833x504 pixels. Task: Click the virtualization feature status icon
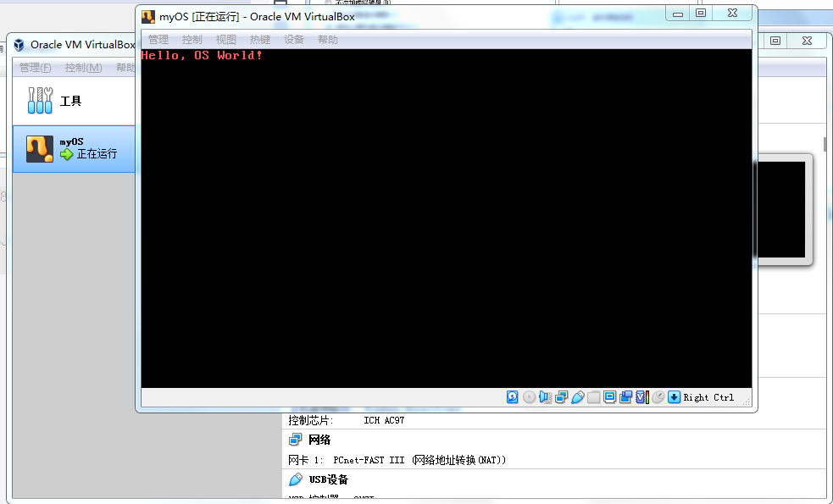point(640,396)
